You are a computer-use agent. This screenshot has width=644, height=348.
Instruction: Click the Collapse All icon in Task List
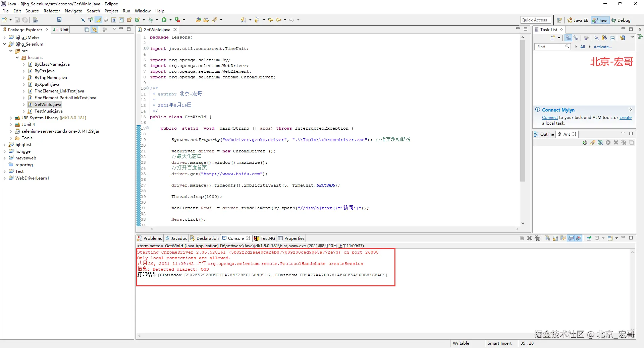pyautogui.click(x=612, y=38)
